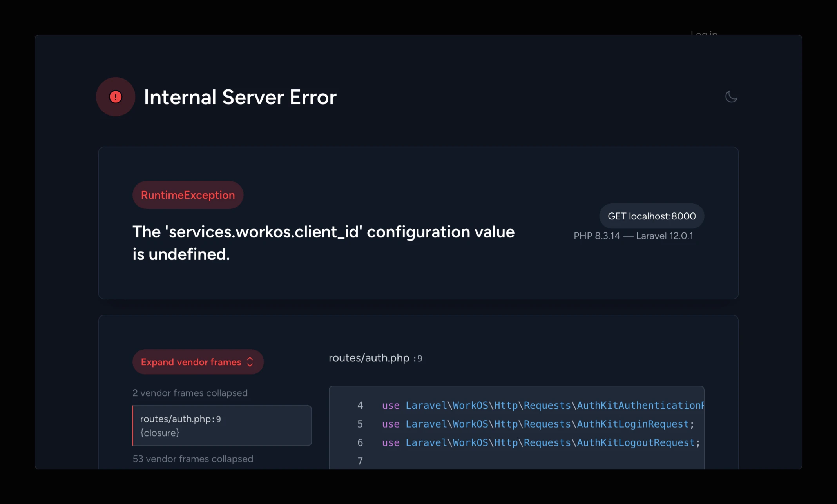Click the routes/auth.php :9 file heading
837x504 pixels.
[375, 358]
